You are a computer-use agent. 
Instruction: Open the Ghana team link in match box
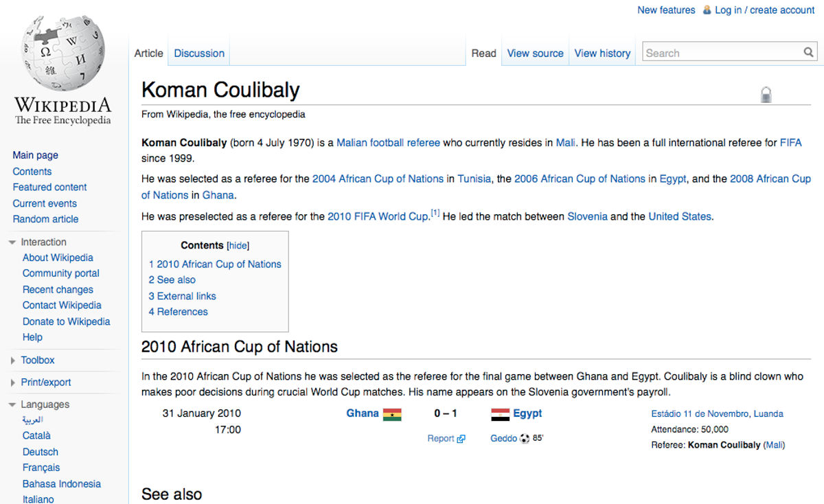[x=363, y=413]
